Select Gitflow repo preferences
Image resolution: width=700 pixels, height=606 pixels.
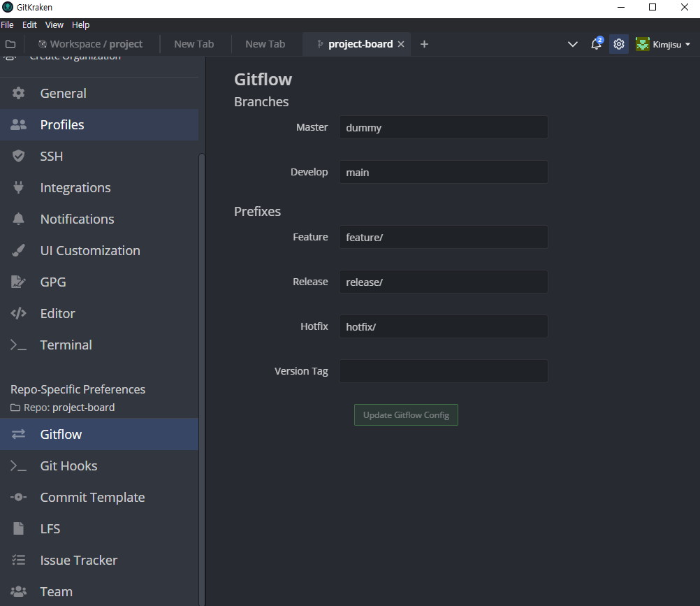click(x=99, y=434)
